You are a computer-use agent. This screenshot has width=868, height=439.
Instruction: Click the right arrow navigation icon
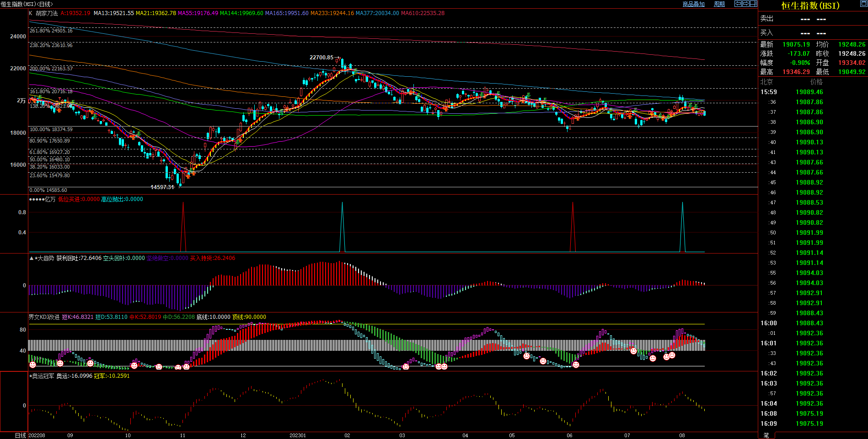pyautogui.click(x=746, y=4)
